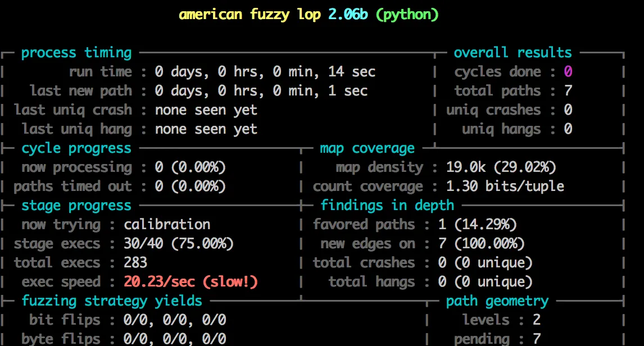The height and width of the screenshot is (346, 644).
Task: Click the "map coverage" section header
Action: [x=367, y=148]
